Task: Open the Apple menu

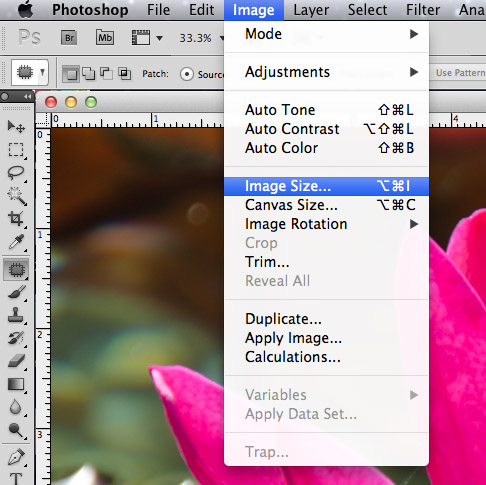Action: point(26,9)
